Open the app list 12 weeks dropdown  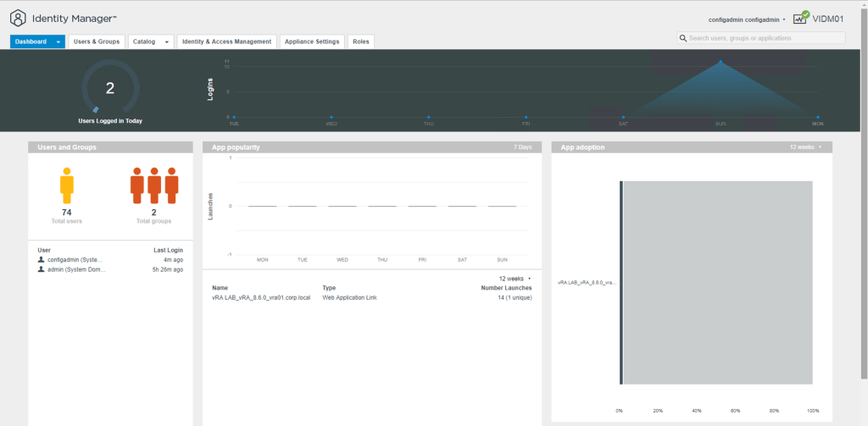pyautogui.click(x=515, y=279)
